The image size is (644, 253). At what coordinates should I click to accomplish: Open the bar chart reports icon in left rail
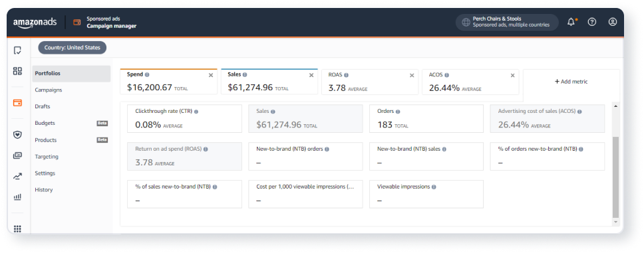[17, 197]
